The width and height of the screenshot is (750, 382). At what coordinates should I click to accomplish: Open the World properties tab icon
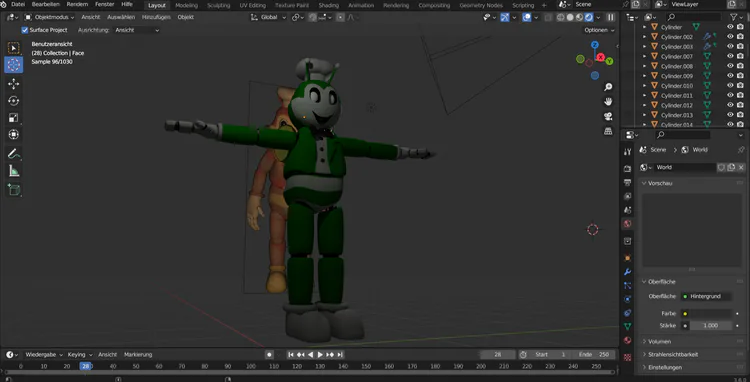pos(628,223)
